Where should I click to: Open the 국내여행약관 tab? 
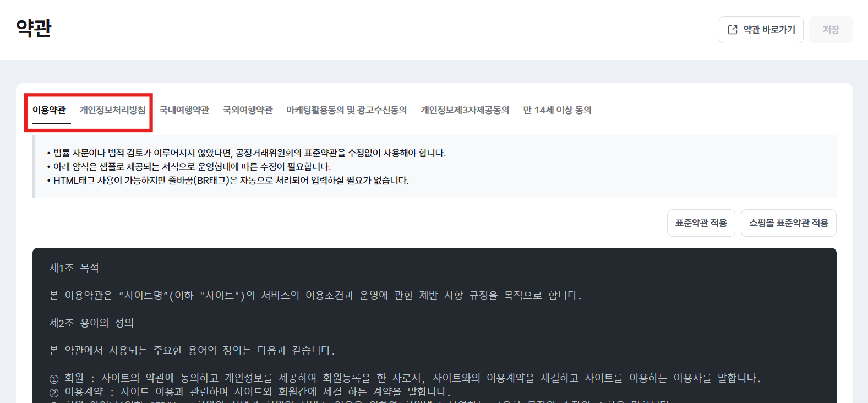point(184,110)
